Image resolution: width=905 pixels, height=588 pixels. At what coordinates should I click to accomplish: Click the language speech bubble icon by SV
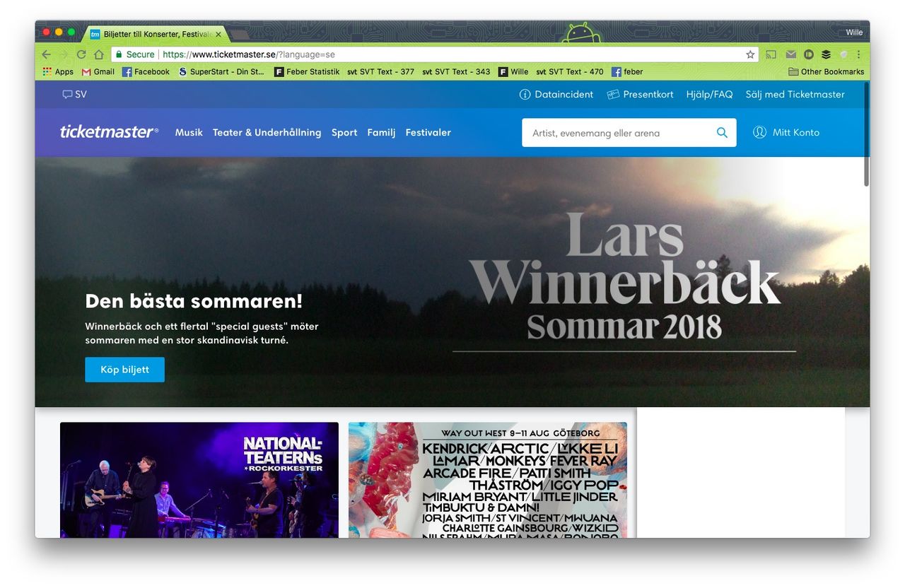pyautogui.click(x=67, y=94)
